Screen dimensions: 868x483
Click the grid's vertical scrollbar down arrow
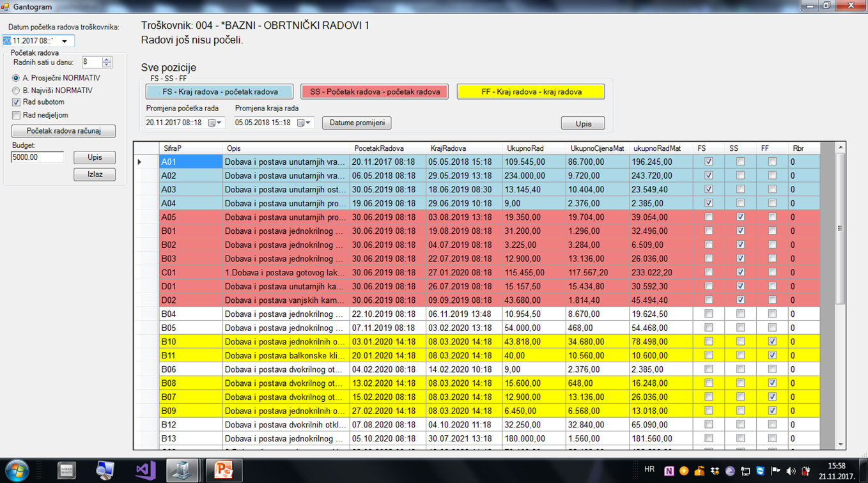(841, 445)
